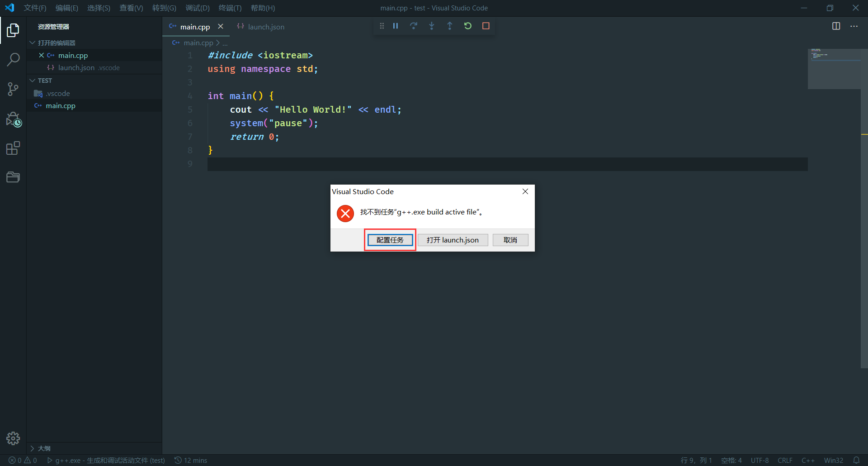Screen dimensions: 868x466
Task: Split the editor to the right
Action: (836, 26)
